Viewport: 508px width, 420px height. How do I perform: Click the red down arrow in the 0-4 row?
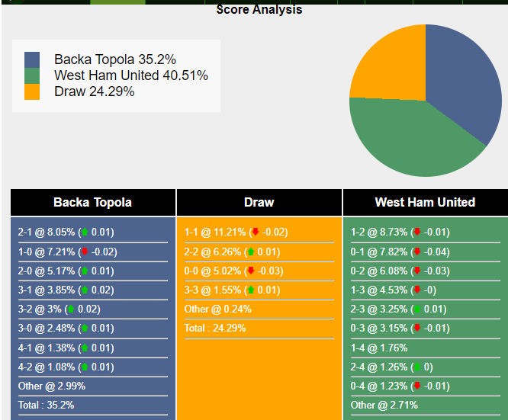416,386
